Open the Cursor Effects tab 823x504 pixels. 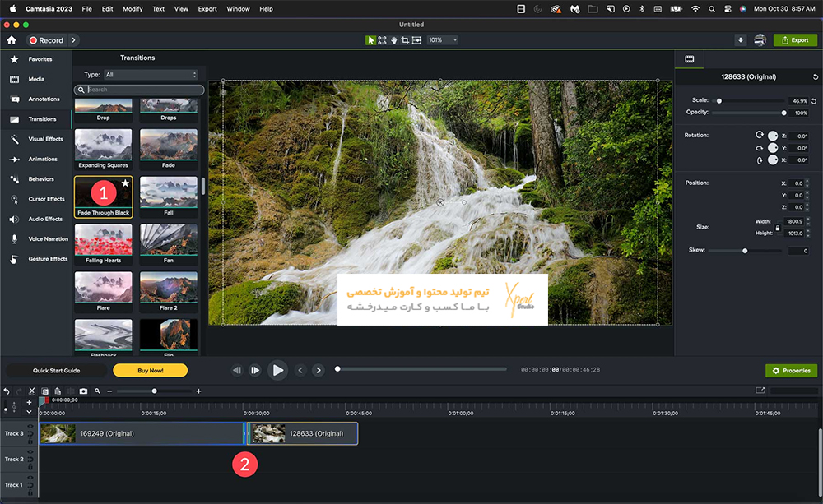tap(35, 199)
